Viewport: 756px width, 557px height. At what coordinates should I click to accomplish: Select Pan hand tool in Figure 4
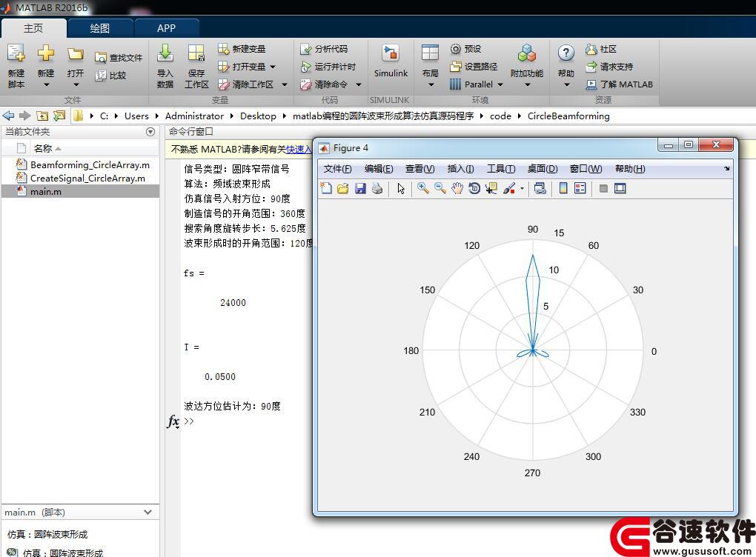pos(457,188)
